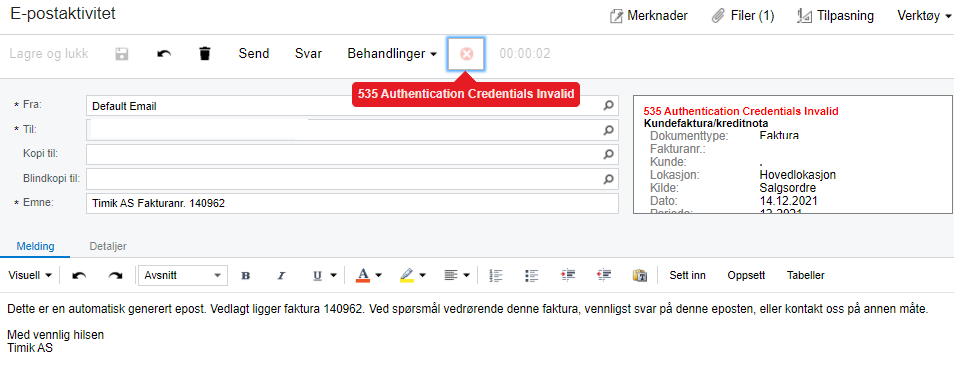The height and width of the screenshot is (388, 954).
Task: Toggle italic formatting
Action: (281, 275)
